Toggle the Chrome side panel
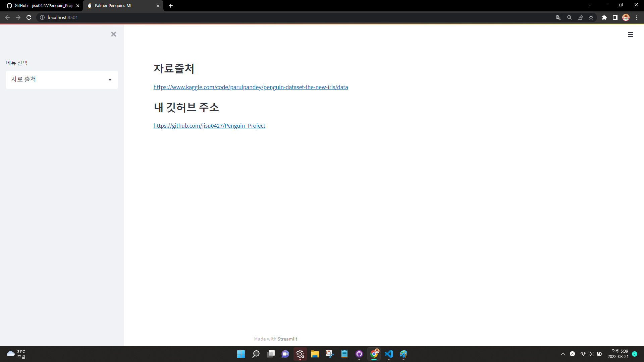The width and height of the screenshot is (644, 362). click(615, 17)
